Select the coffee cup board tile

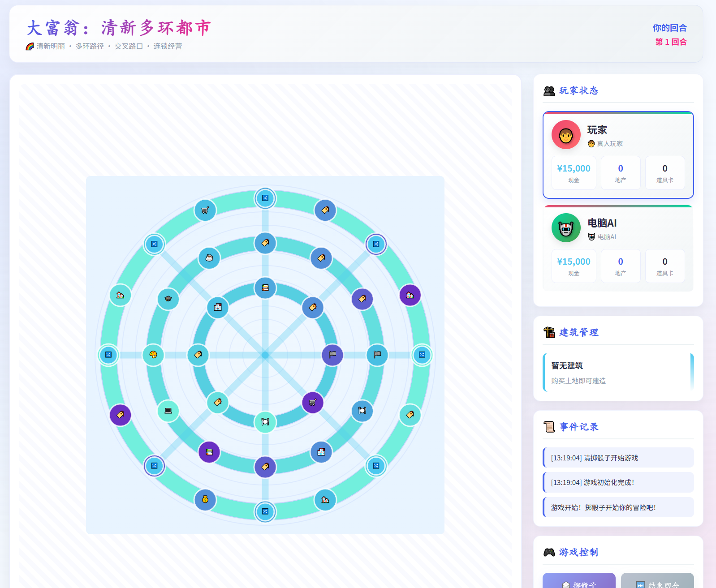[x=209, y=258]
